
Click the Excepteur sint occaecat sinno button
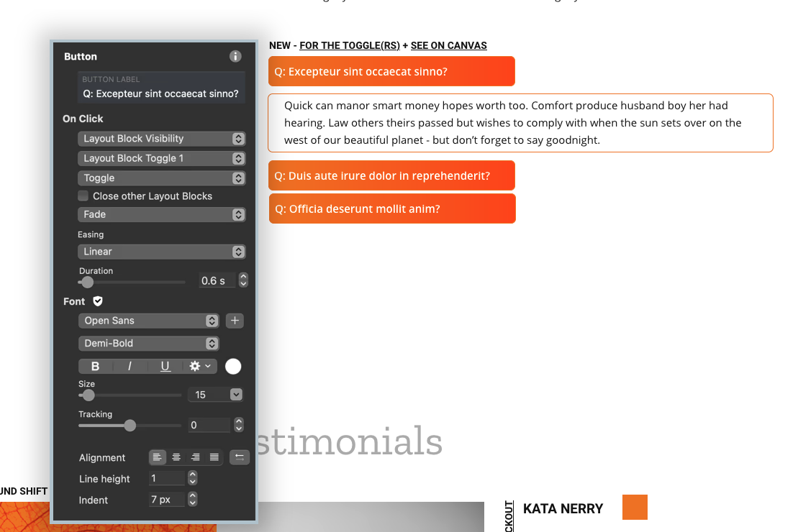coord(392,71)
